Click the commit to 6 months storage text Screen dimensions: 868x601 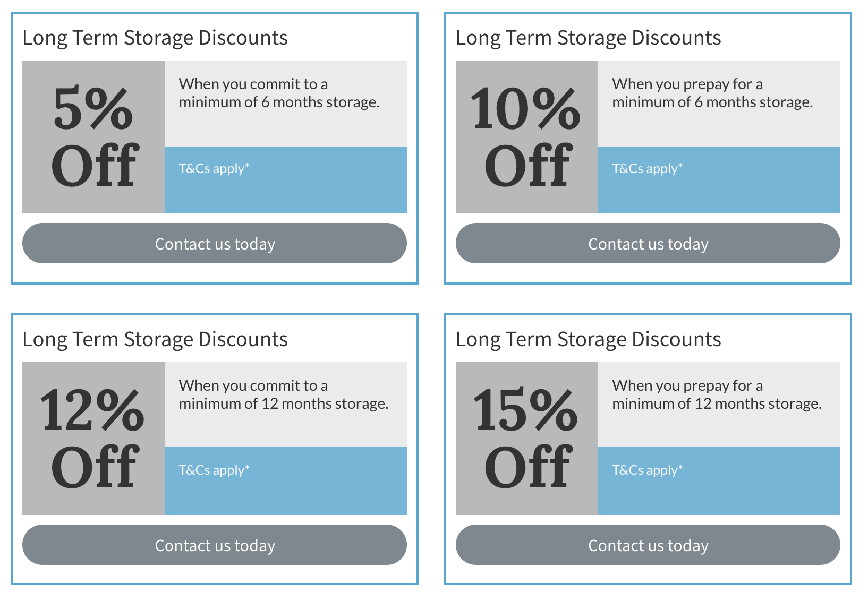pos(279,93)
